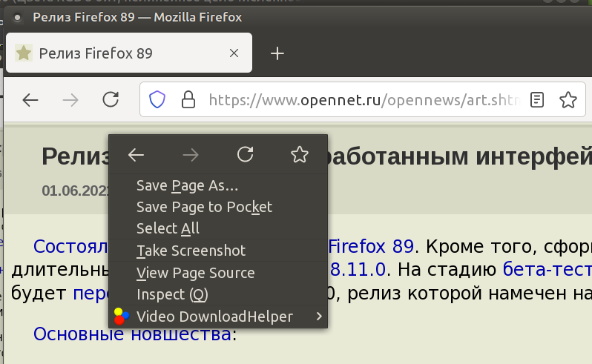
Task: Reload the page using the toolbar refresh icon
Action: click(111, 99)
